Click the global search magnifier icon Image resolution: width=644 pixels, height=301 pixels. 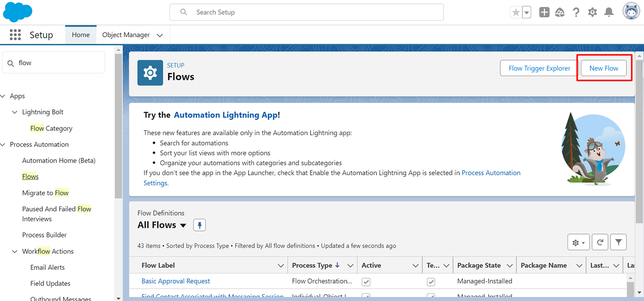184,12
